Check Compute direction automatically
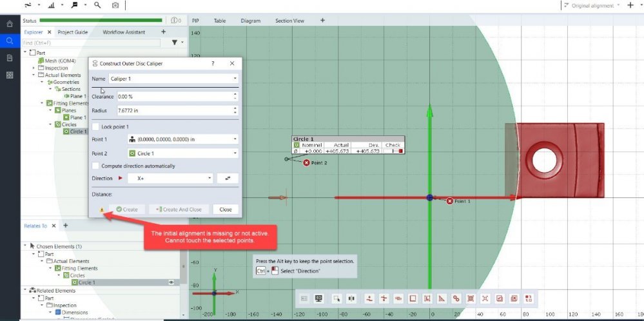The image size is (644, 321). (95, 166)
